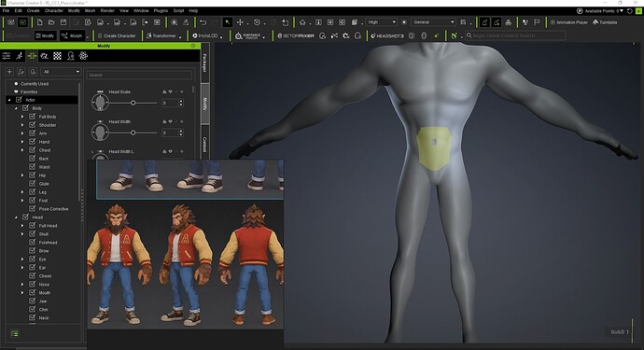The width and height of the screenshot is (644, 350).
Task: Open the General shader dropdown
Action: tap(433, 22)
